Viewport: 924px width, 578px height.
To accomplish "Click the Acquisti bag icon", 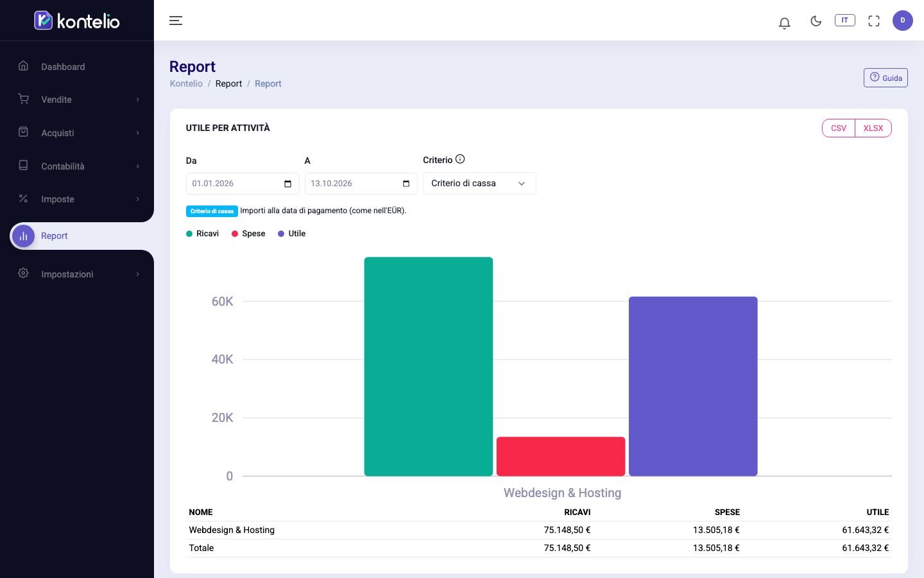I will pos(23,132).
